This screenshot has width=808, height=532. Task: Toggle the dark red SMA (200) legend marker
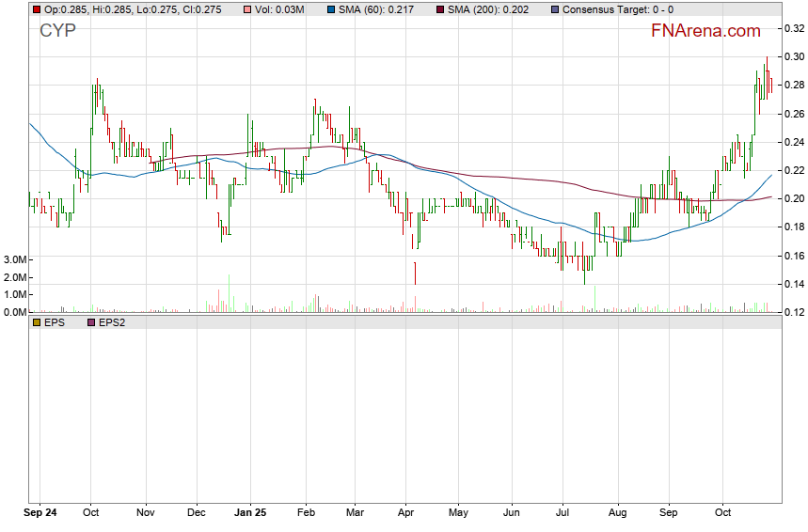tap(441, 9)
